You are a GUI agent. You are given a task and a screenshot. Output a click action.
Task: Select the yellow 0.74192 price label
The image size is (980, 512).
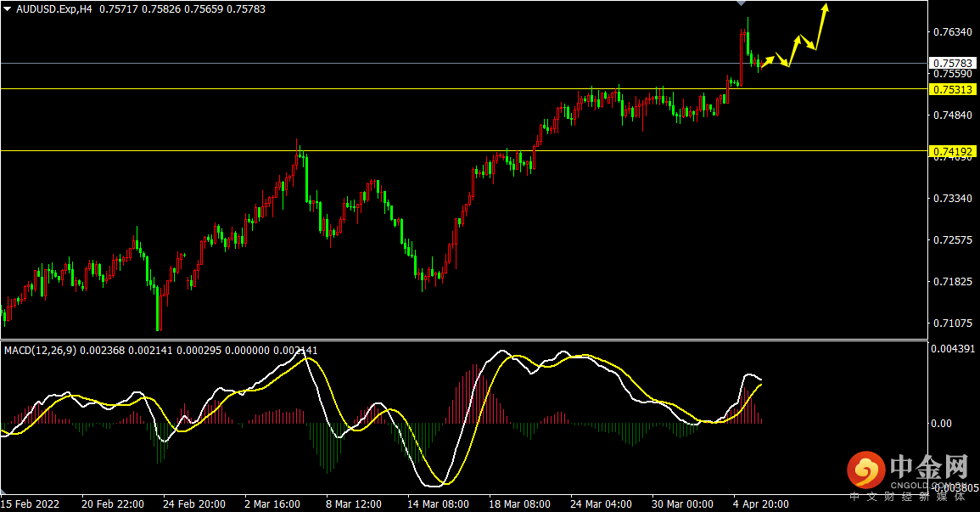(x=953, y=151)
